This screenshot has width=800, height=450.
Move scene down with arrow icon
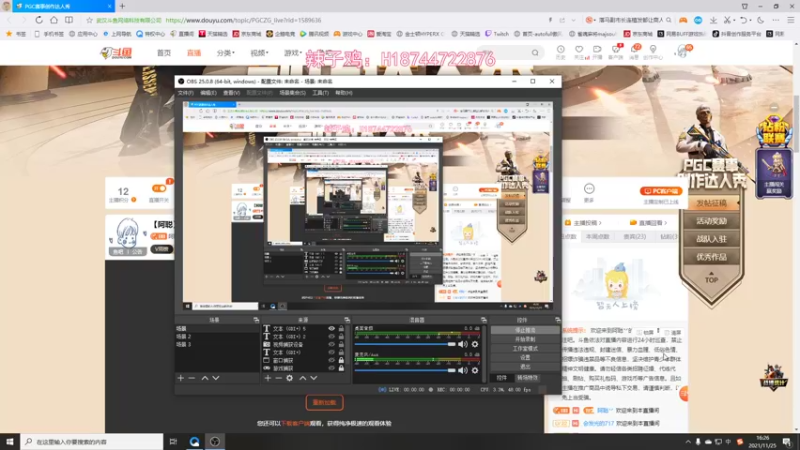pyautogui.click(x=216, y=378)
